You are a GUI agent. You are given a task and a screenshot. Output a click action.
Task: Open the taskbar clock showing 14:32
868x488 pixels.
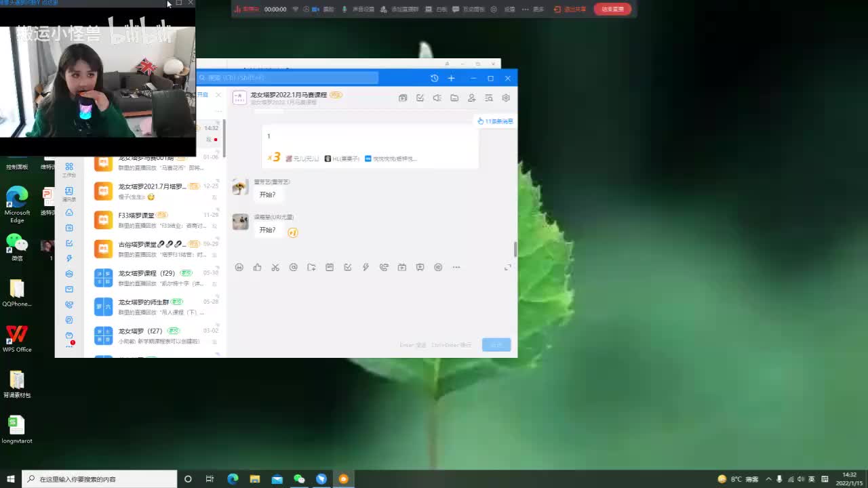(x=849, y=479)
